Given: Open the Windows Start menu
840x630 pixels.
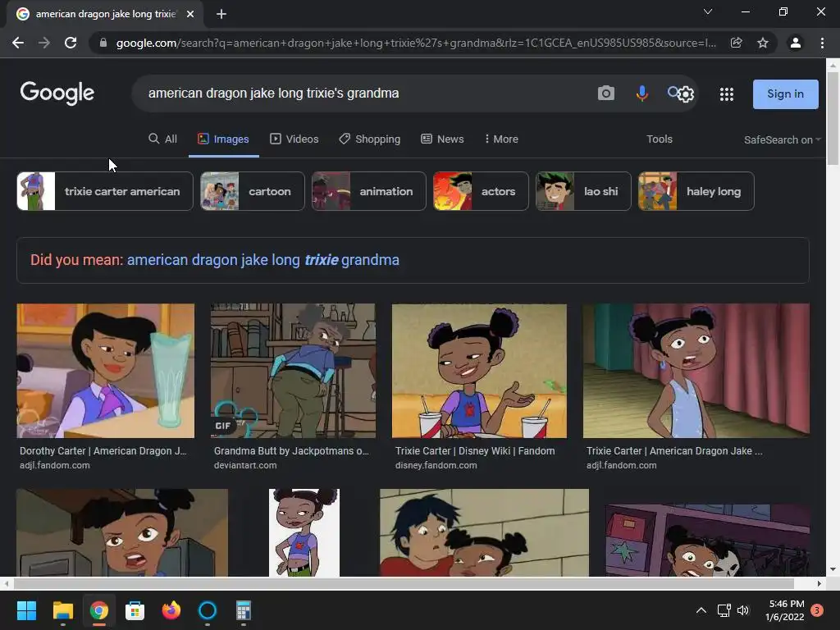Looking at the screenshot, I should pos(26,610).
